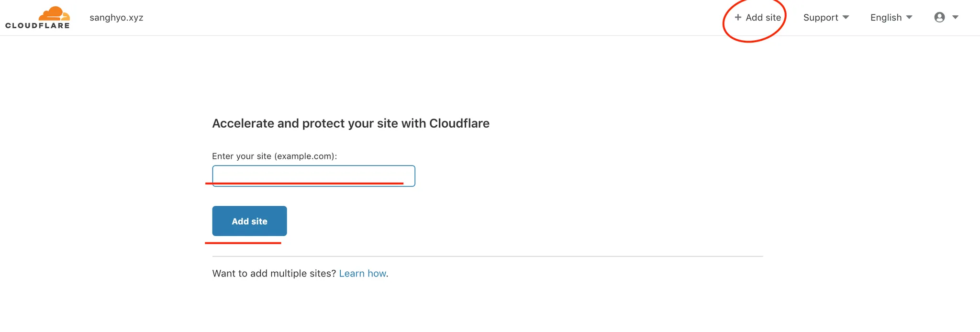Expand the English language dropdown arrow
The image size is (980, 332).
[909, 18]
